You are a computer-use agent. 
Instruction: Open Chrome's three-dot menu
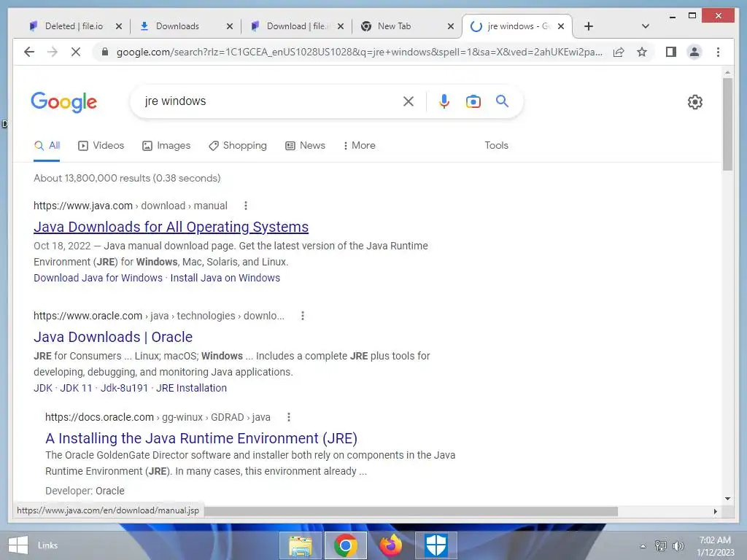point(718,52)
